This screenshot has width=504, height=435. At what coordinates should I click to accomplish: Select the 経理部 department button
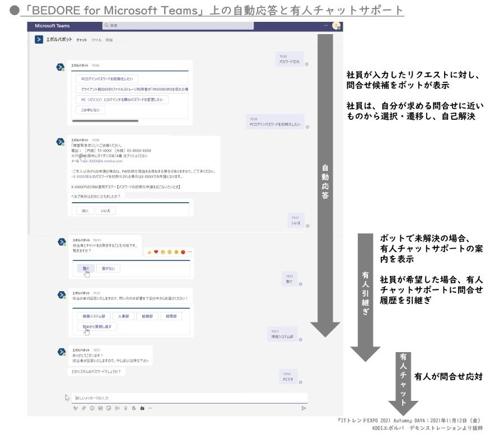(171, 316)
